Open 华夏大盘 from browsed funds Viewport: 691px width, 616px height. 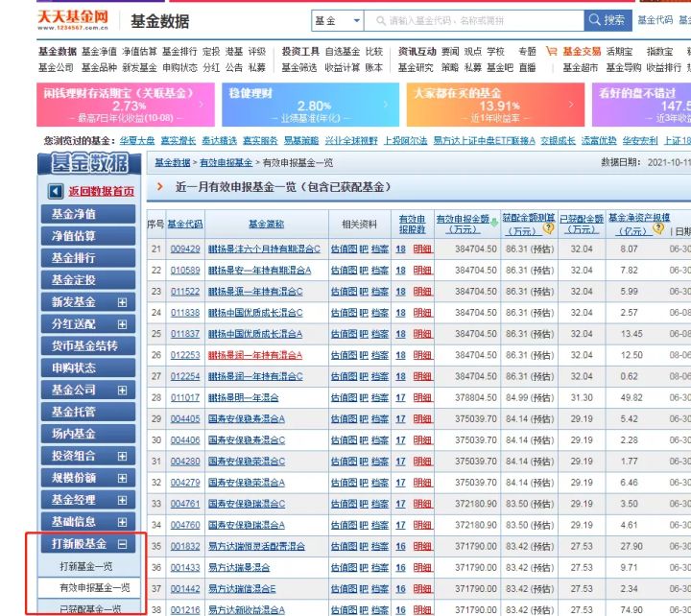pyautogui.click(x=137, y=140)
